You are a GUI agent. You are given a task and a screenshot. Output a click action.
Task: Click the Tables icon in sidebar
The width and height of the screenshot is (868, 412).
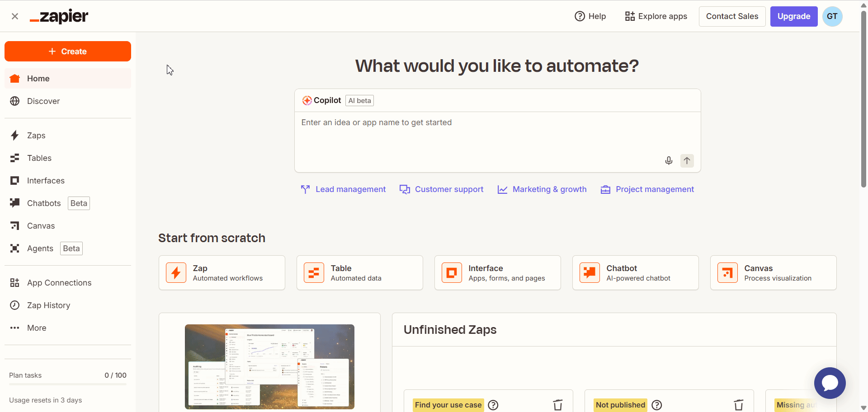pyautogui.click(x=15, y=158)
